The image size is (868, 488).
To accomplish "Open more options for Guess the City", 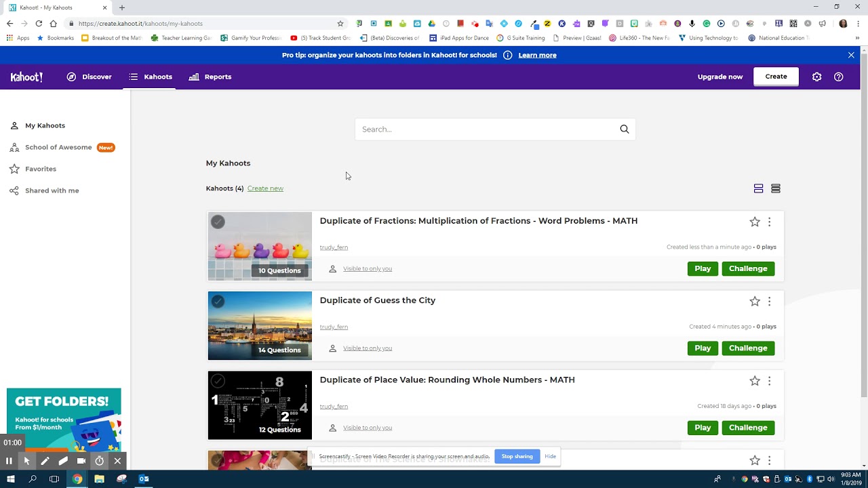I will point(769,301).
